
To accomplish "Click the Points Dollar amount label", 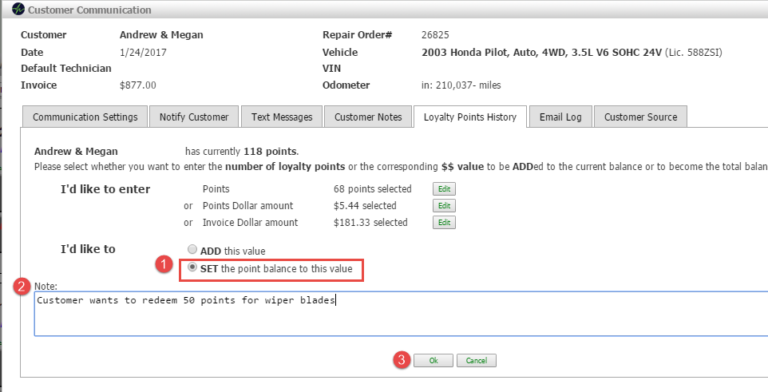I will (247, 206).
